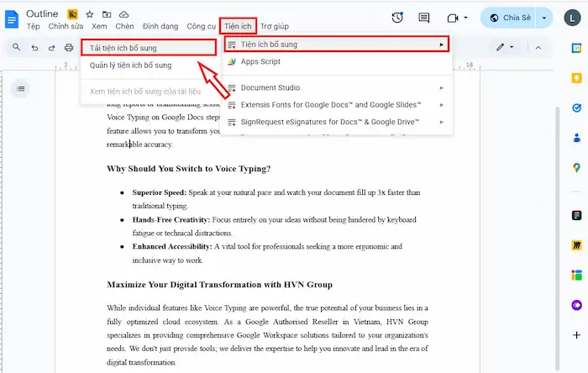588x373 pixels.
Task: Open Google Maps side panel icon
Action: click(x=576, y=167)
